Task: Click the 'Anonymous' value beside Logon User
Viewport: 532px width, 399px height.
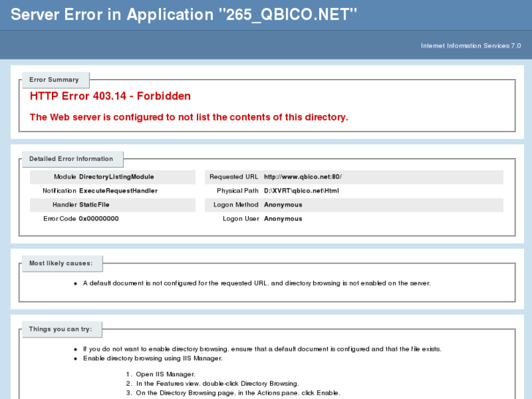Action: 283,219
